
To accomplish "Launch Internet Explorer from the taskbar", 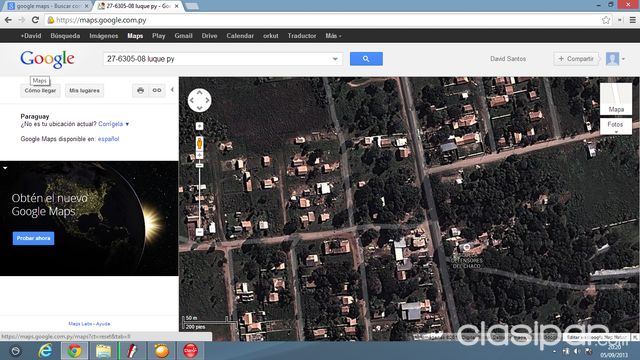I will [45, 351].
